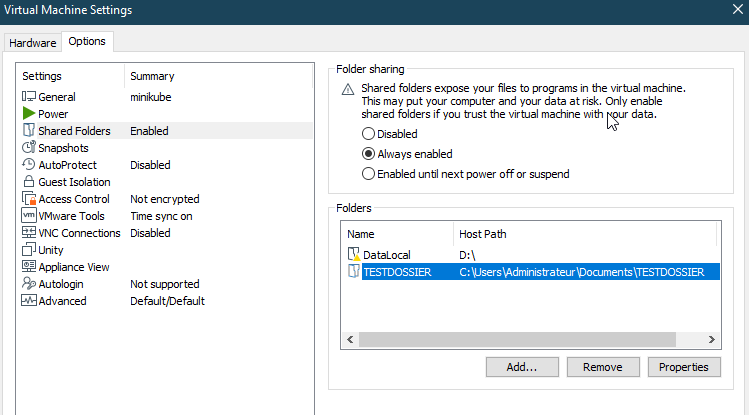This screenshot has width=749, height=415.
Task: Click the minikube summary value
Action: pos(150,97)
